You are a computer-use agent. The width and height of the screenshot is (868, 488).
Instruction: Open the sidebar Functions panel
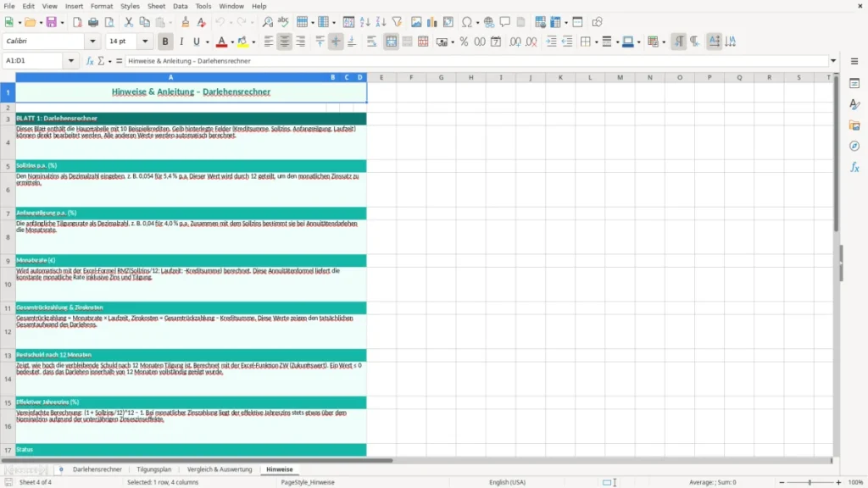(854, 167)
